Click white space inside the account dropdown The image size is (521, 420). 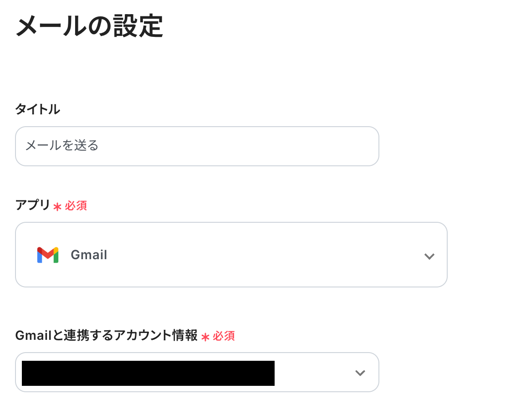[314, 373]
